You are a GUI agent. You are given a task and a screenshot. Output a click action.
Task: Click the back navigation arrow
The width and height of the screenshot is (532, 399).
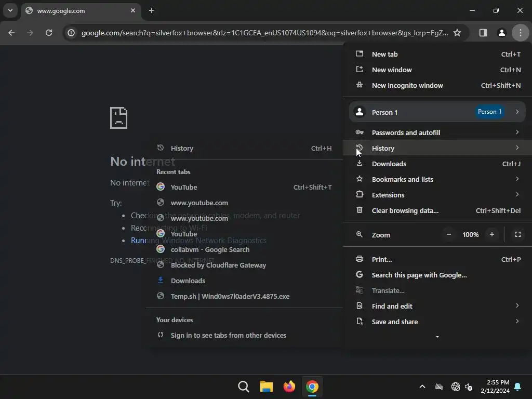pyautogui.click(x=11, y=33)
